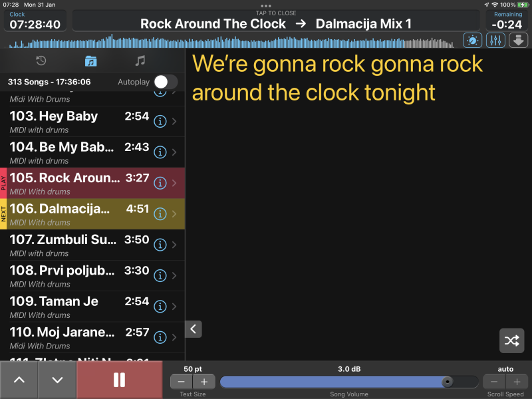Show info for 106. Dalmacija
This screenshot has width=532, height=399.
tap(160, 213)
